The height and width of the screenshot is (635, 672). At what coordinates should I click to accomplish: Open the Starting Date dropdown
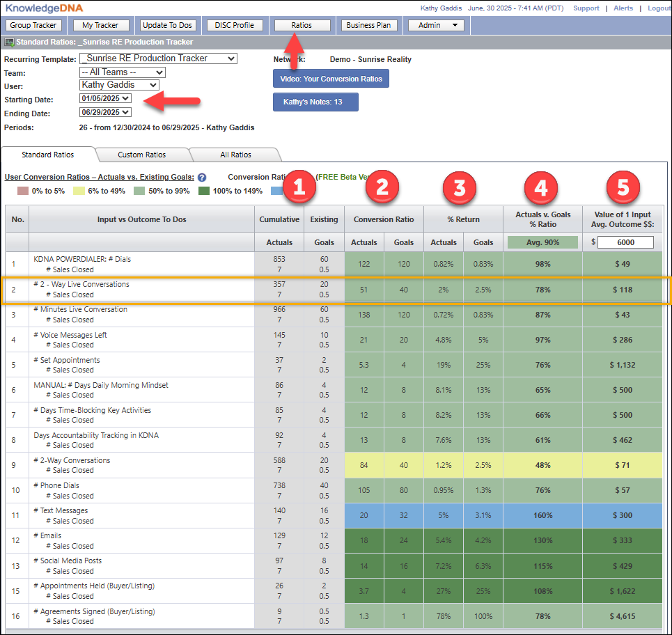pos(106,99)
